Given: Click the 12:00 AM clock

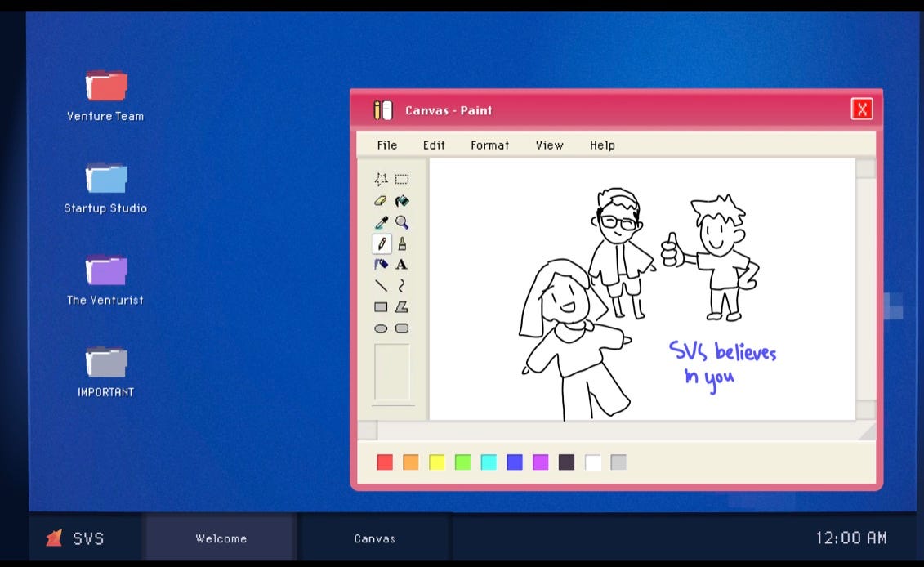Looking at the screenshot, I should (851, 538).
